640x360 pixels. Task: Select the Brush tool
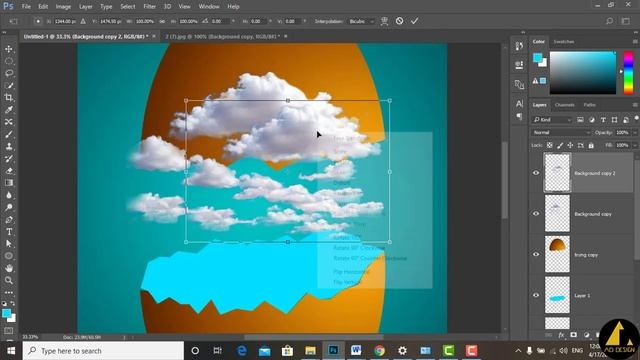(9, 134)
